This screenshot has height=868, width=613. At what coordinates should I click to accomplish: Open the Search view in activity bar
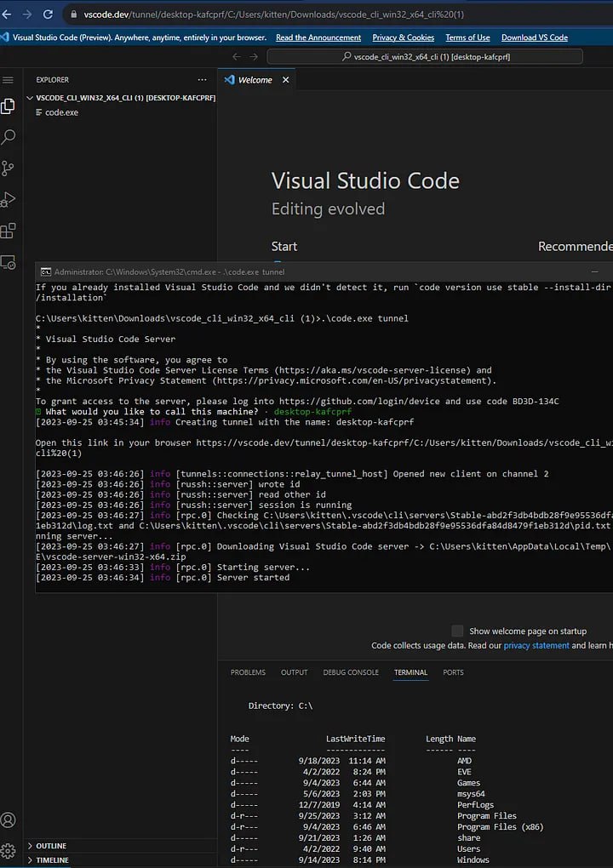pos(8,137)
